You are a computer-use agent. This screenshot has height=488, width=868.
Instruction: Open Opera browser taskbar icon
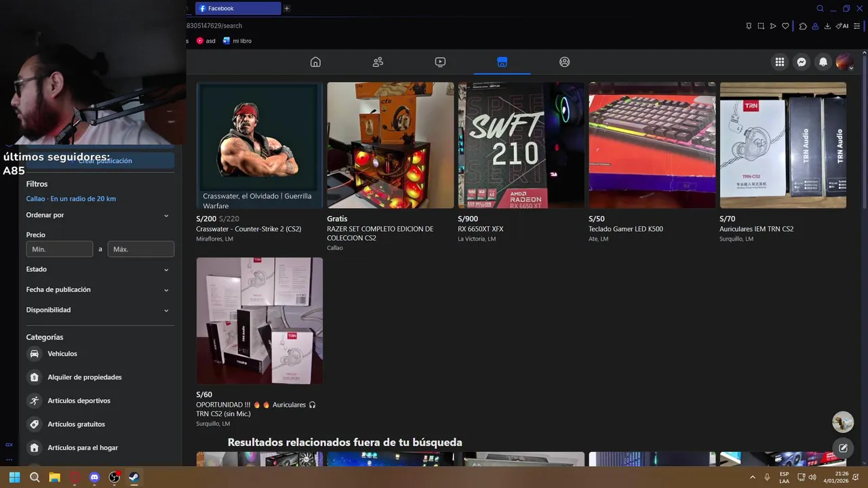75,477
